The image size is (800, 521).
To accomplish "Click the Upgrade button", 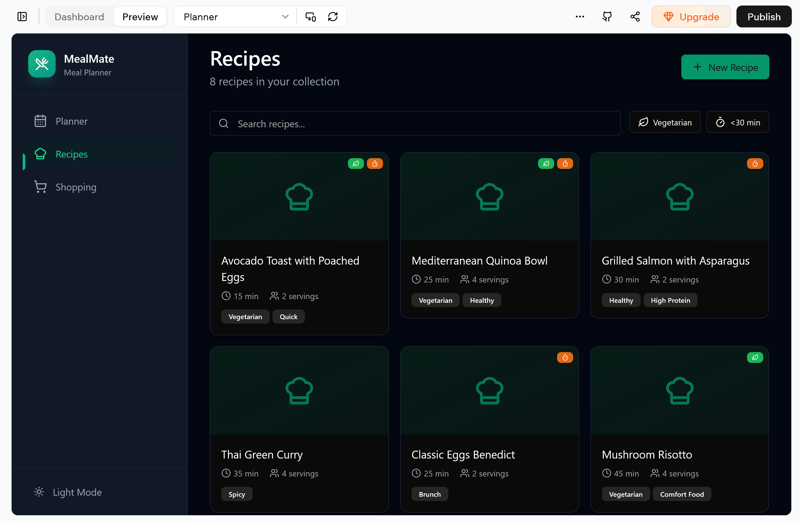I will click(691, 17).
